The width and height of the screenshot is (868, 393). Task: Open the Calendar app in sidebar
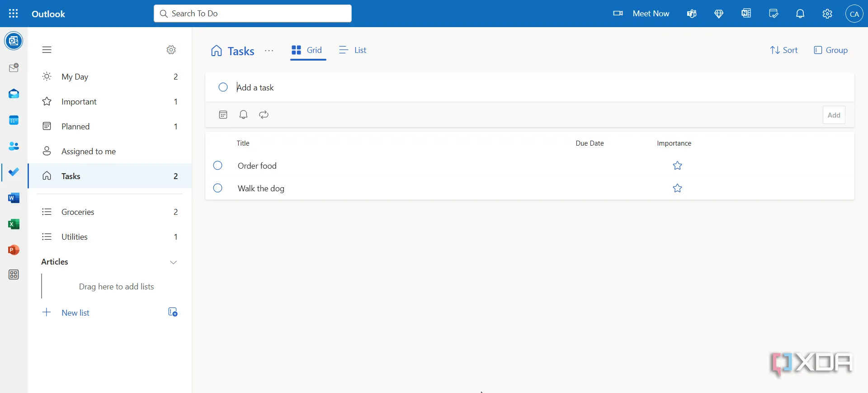point(14,120)
